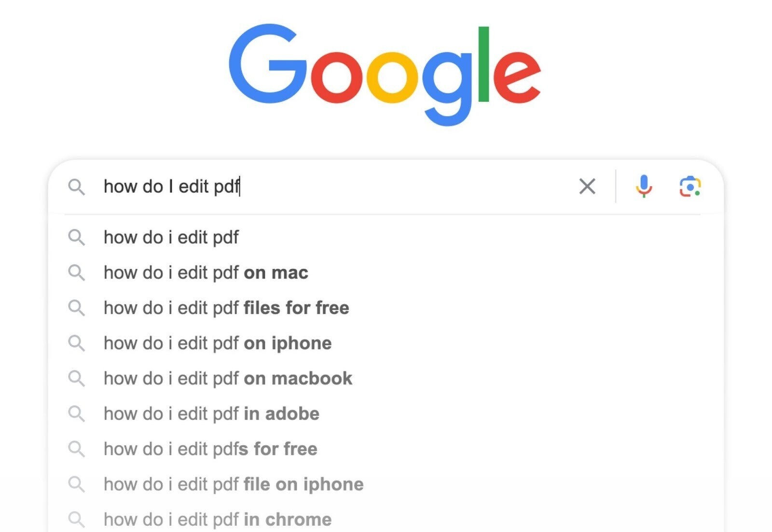This screenshot has height=532, width=772.
Task: Open Google Lens image search
Action: (x=691, y=187)
